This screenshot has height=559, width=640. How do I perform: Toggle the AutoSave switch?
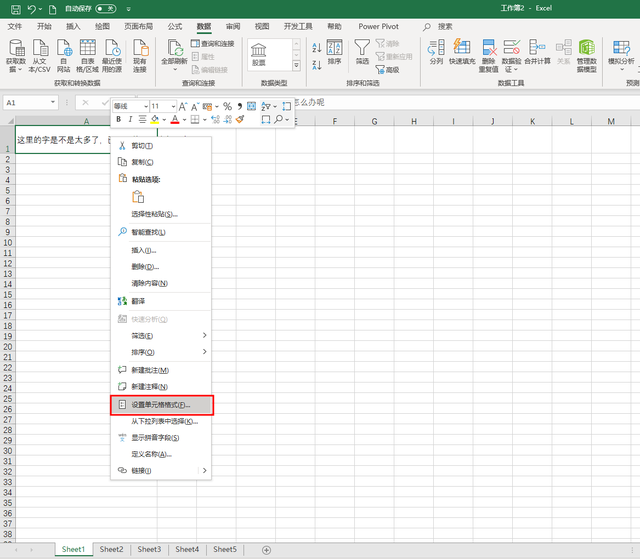tap(106, 9)
